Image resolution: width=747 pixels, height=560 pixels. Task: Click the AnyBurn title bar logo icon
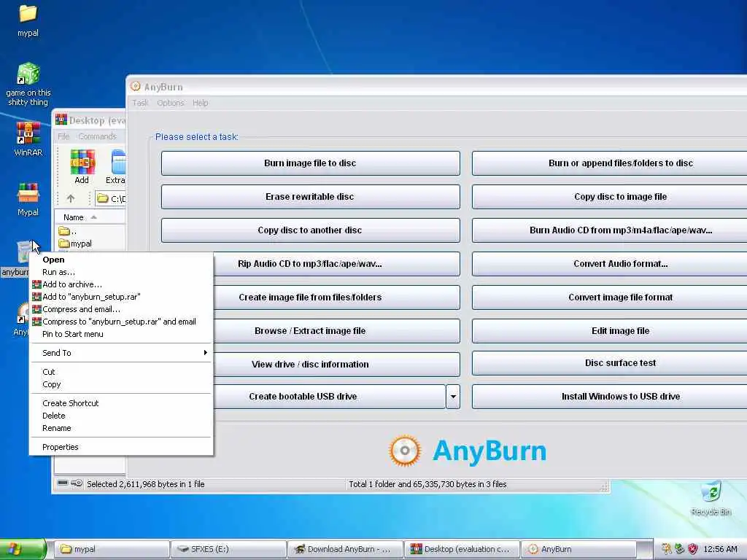pyautogui.click(x=135, y=86)
